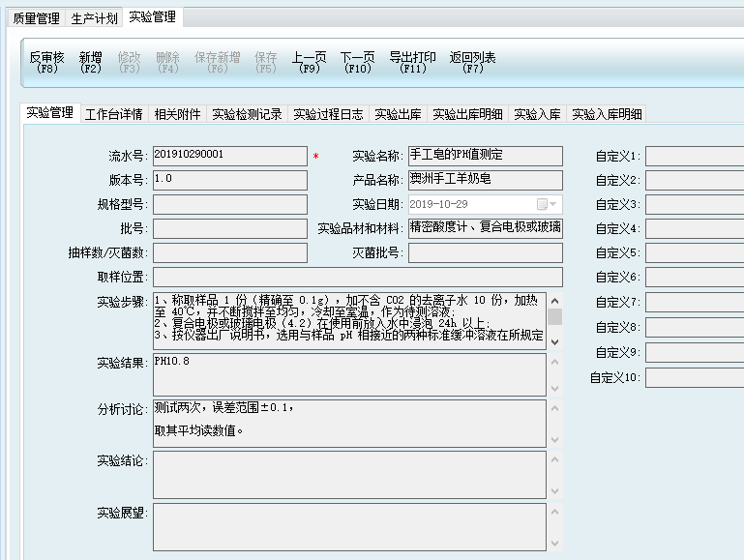Click the 流水号 input field

tap(229, 156)
